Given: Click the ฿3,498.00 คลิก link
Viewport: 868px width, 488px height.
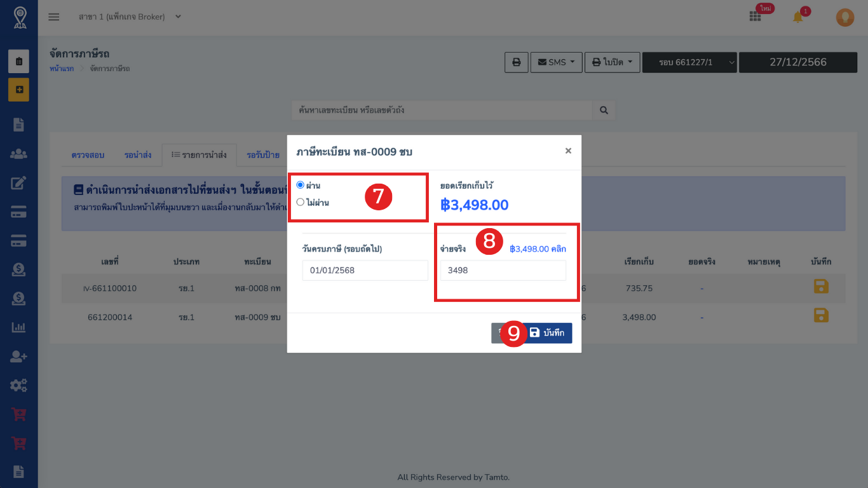Looking at the screenshot, I should (538, 249).
